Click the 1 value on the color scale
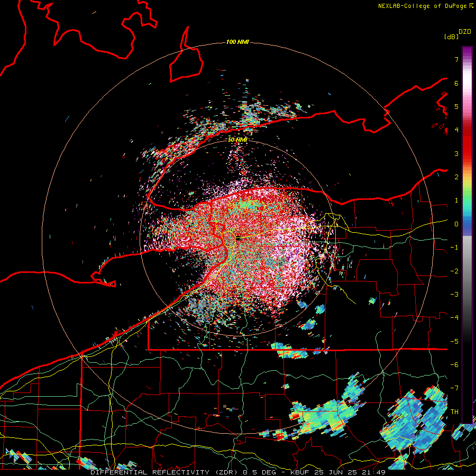The height and width of the screenshot is (476, 476). point(456,200)
